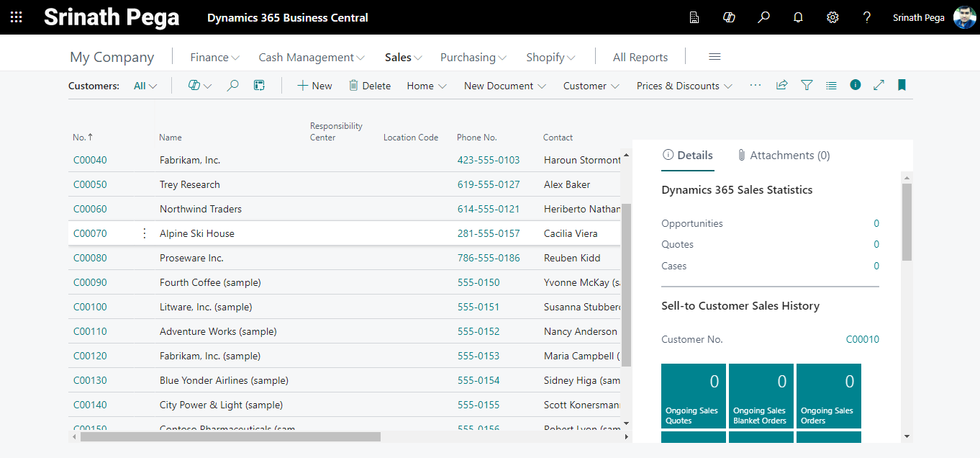The image size is (980, 458).
Task: Toggle the bookmark for this page
Action: 902,85
